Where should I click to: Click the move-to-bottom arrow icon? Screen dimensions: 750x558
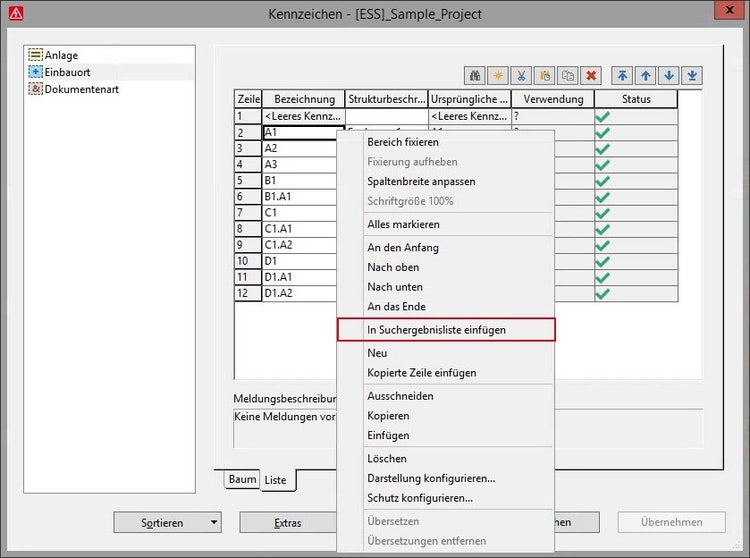[692, 75]
